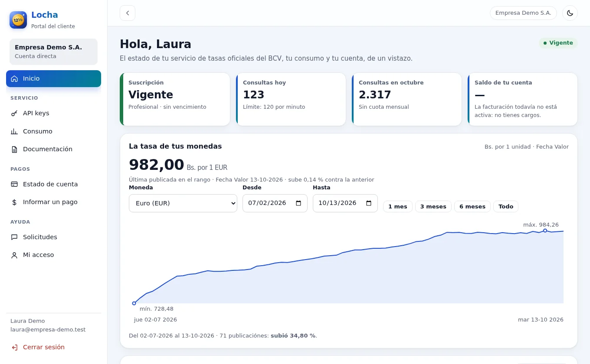Click the logout icon beside Cerrar sesión

click(x=14, y=348)
